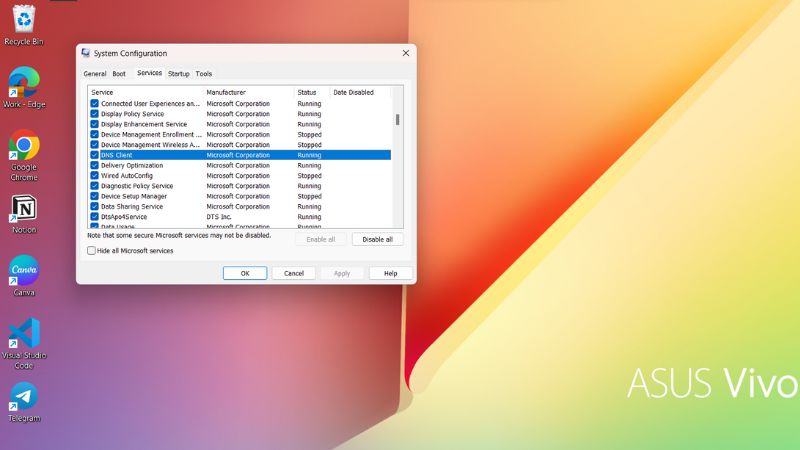
Task: Open the Recycle Bin desktop icon
Action: pos(23,22)
